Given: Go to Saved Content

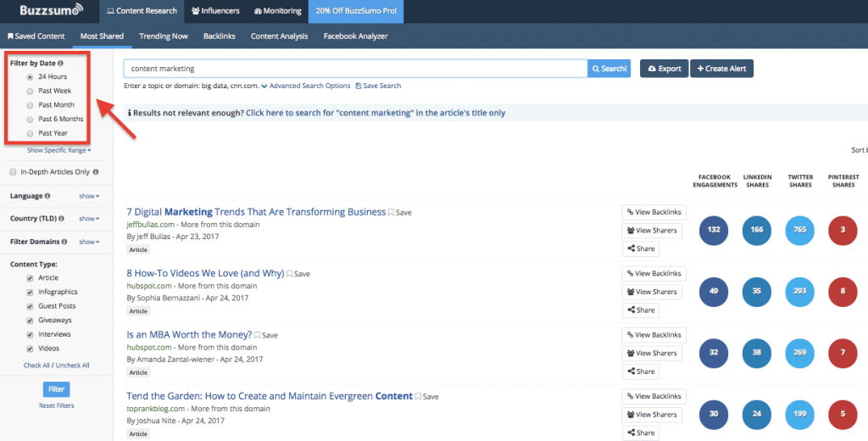Looking at the screenshot, I should pyautogui.click(x=36, y=36).
